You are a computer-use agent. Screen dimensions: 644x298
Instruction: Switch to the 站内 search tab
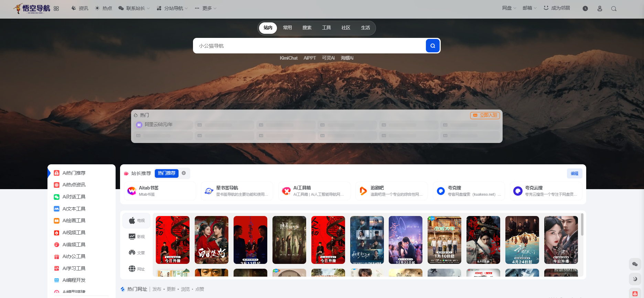268,28
